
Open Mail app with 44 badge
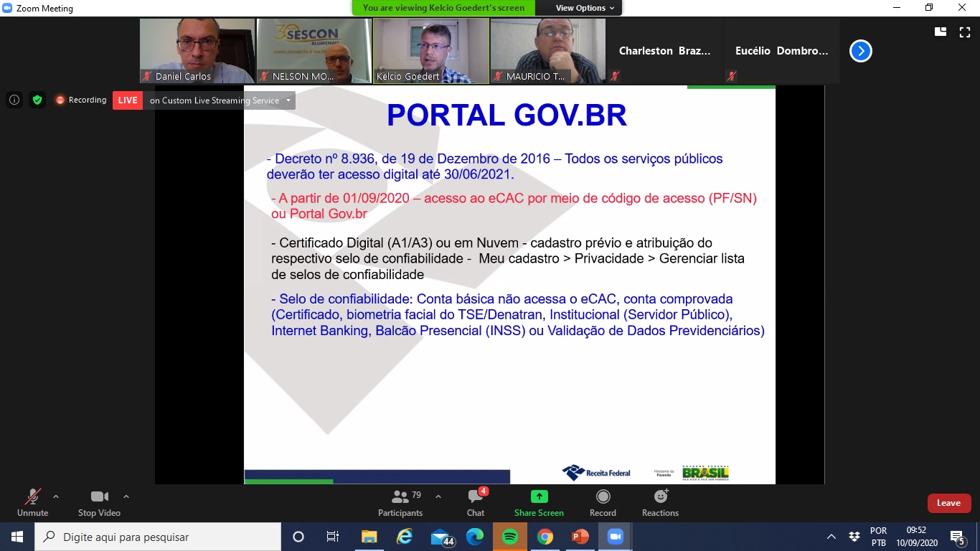[441, 537]
